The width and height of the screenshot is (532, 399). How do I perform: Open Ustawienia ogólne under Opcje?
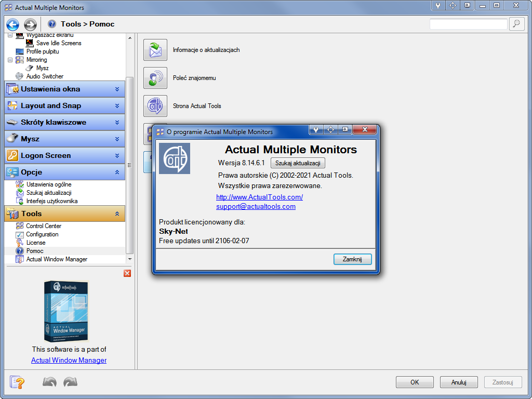(x=49, y=184)
